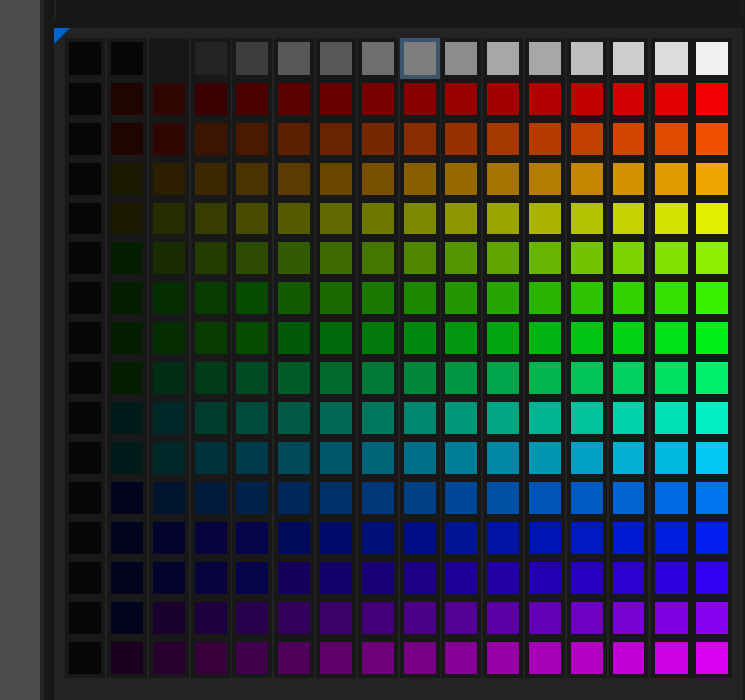Select the highlighted mid-gray swatch
The image size is (745, 700).
click(420, 58)
